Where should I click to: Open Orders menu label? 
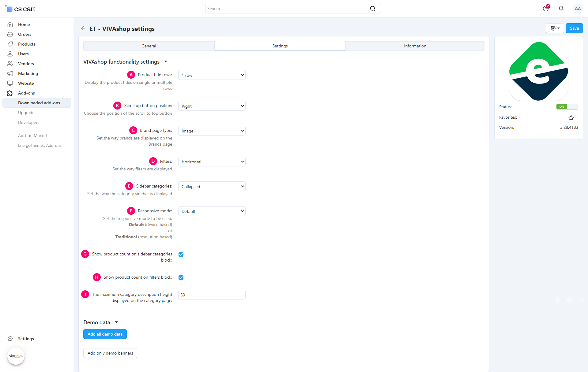coord(24,34)
